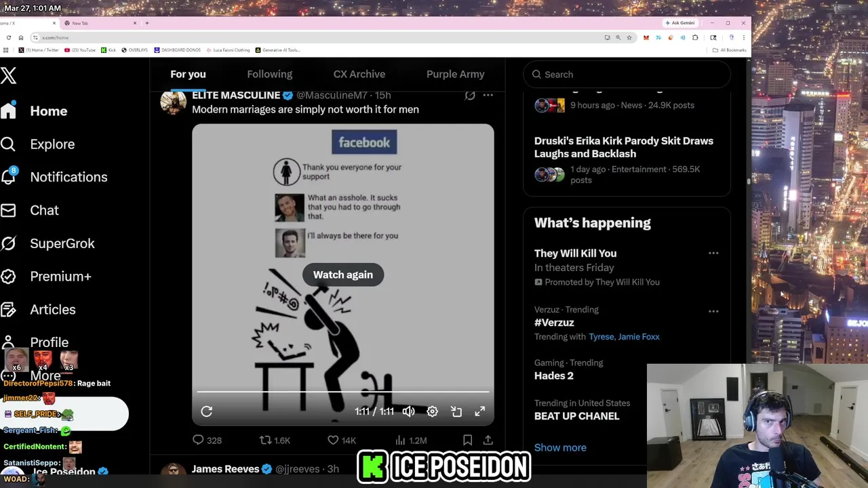Switch to the For you tab
The image size is (868, 488).
(x=188, y=75)
